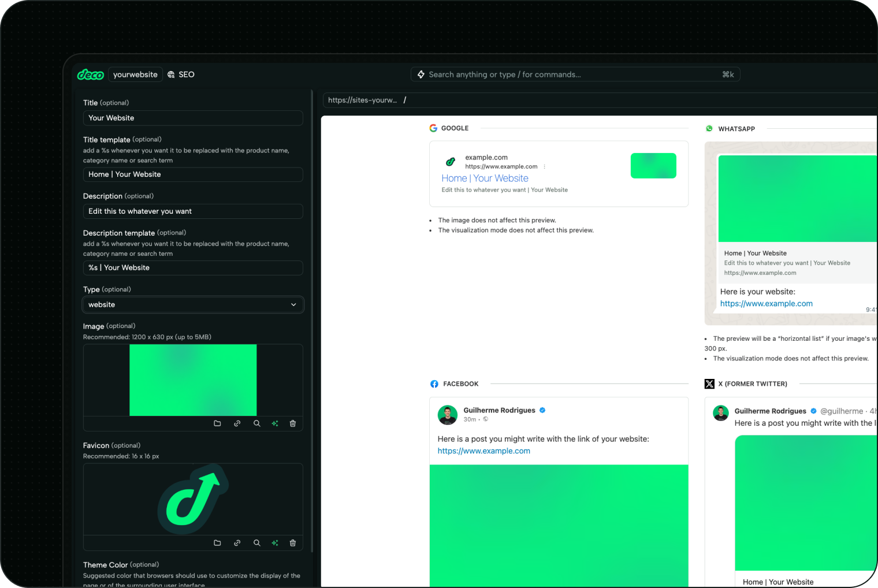Click the website link in the Facebook post

pyautogui.click(x=483, y=451)
